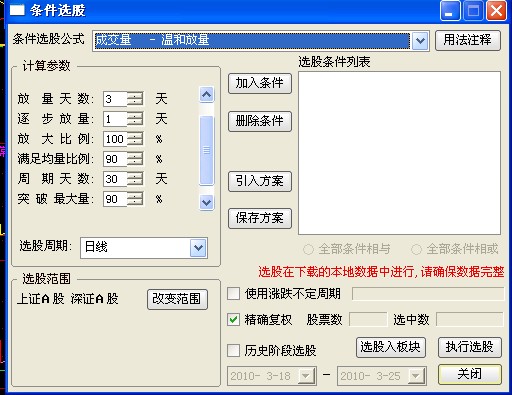
Task: Select the 全部条件相或 radio button
Action: point(416,249)
